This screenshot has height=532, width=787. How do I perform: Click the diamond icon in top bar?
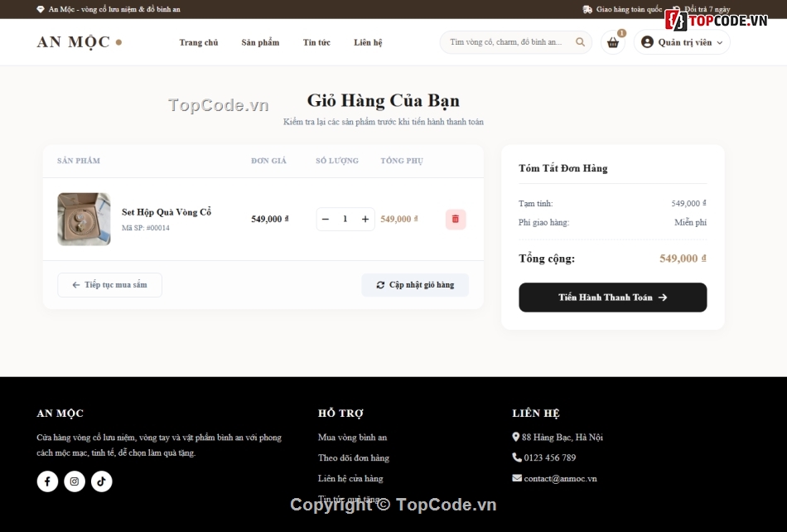[x=41, y=9]
